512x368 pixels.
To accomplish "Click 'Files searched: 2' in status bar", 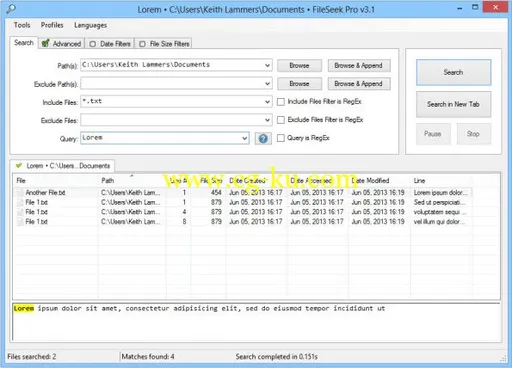I will click(32, 357).
